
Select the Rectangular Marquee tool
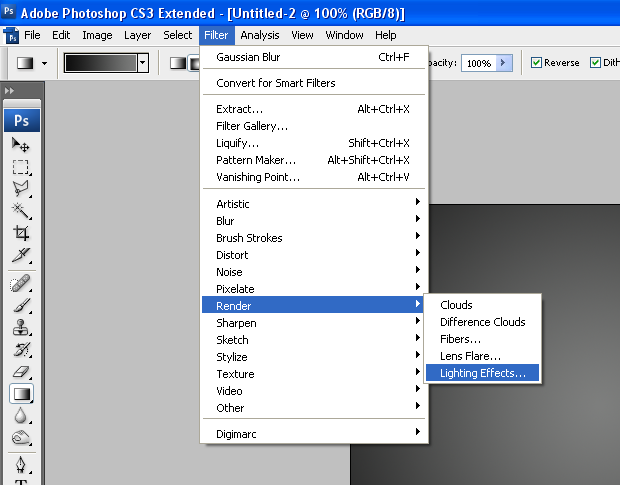click(x=21, y=167)
